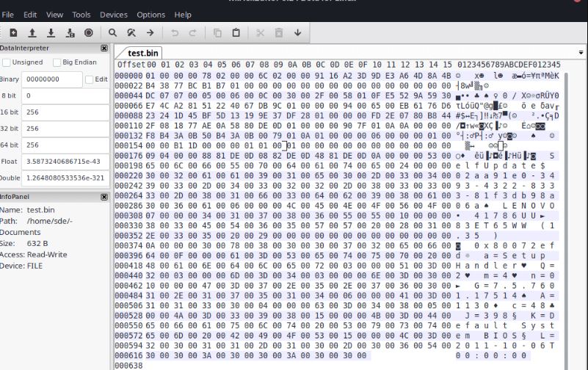
Task: Click the Float value field
Action: pos(65,162)
